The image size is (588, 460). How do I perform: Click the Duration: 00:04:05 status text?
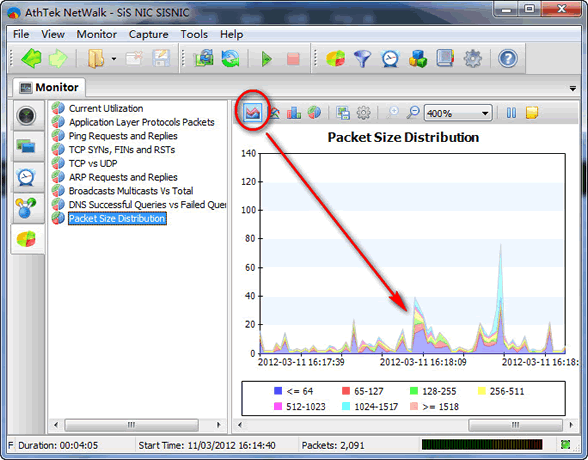[x=58, y=445]
